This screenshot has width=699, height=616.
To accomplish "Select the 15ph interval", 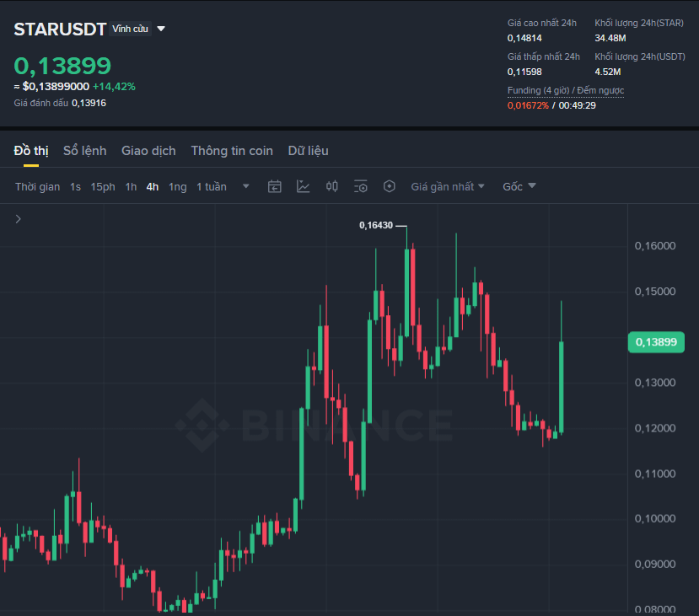I will pos(103,186).
